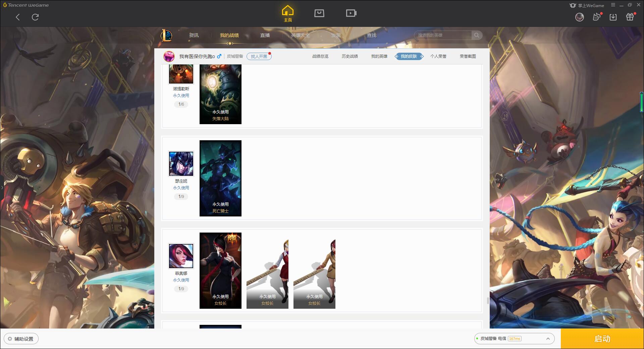Viewport: 644px width, 349px height.
Task: Switch to 荣誉截图 sub-tab
Action: [468, 56]
